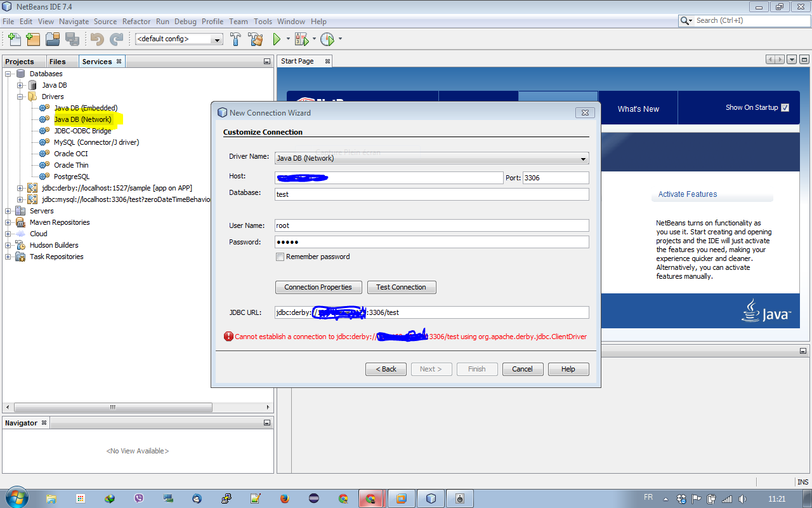Minimize the Navigator panel
The width and height of the screenshot is (812, 508).
267,423
